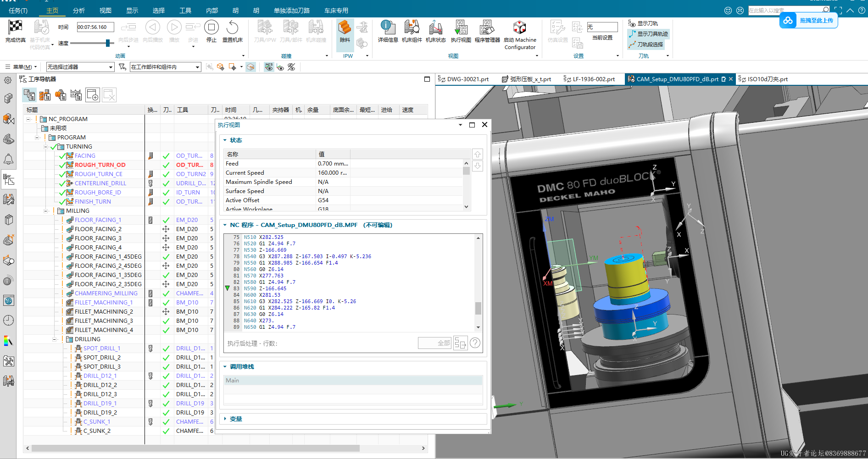The height and width of the screenshot is (459, 868).
Task: Toggle the crossed-out eye hide icon in the selection bar
Action: (291, 67)
